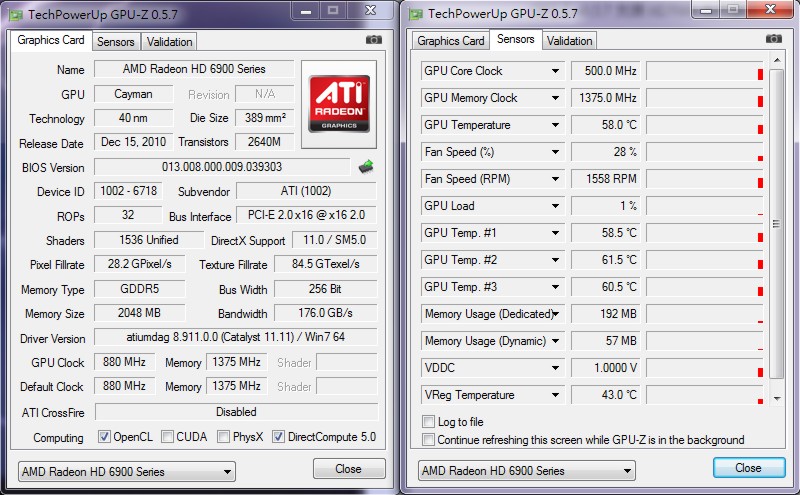Open Validation tab in right window
The width and height of the screenshot is (800, 495).
(569, 41)
